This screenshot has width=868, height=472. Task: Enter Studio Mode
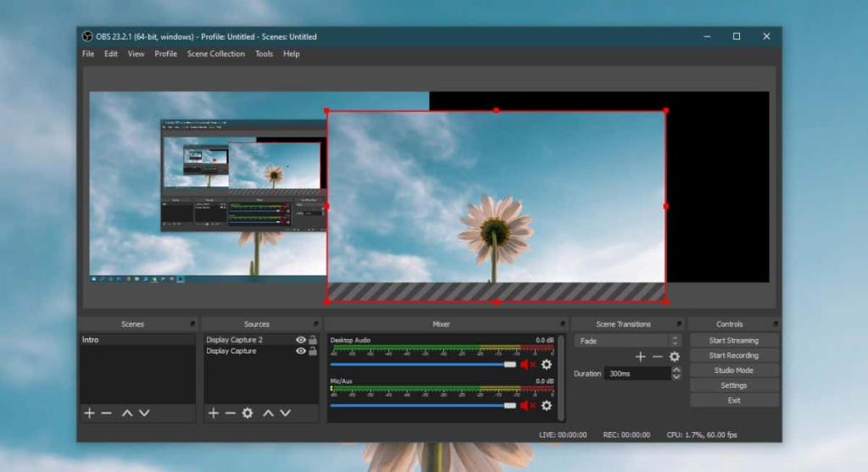point(733,370)
